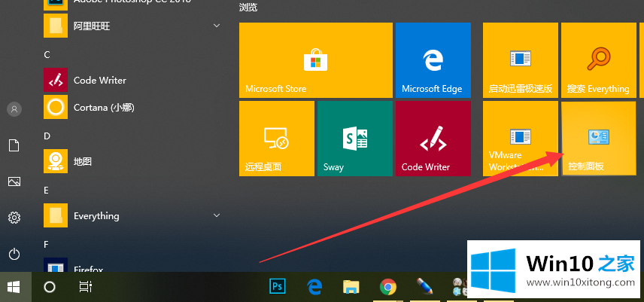This screenshot has height=302, width=644.
Task: Click the letter C index header
Action: (47, 55)
